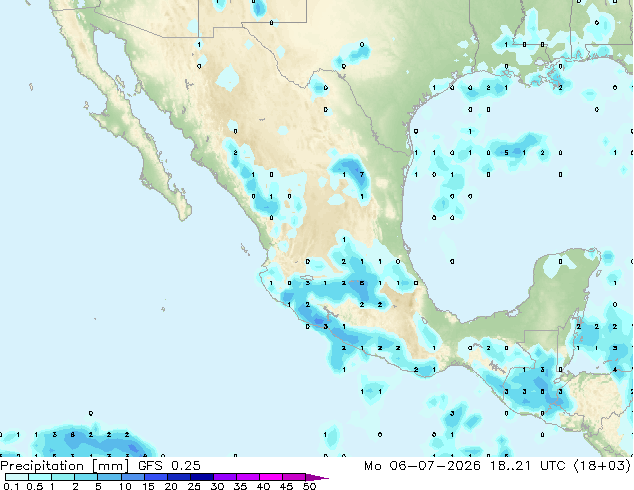Click the over-50 arrow tip of legend
Viewport: 634px width, 490px height.
317,477
